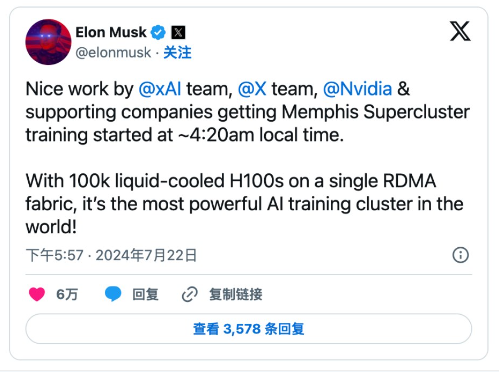Screen dimensions: 499x372
Task: Open Elon Musk's profile avatar
Action: (x=48, y=42)
